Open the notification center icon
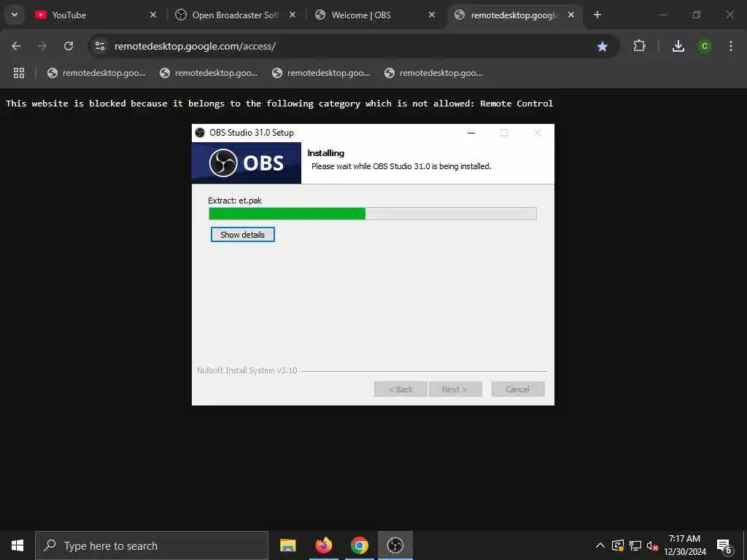Image resolution: width=747 pixels, height=560 pixels. tap(724, 546)
